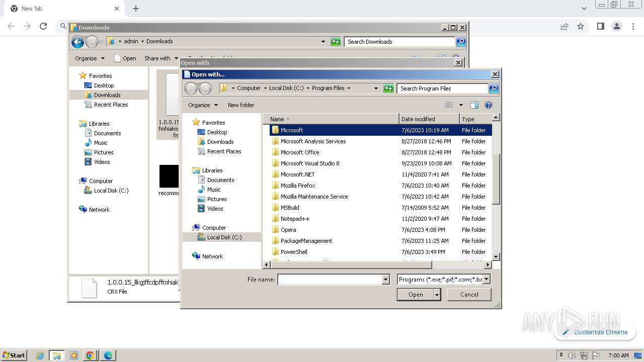Viewport: 644px width, 362px height.
Task: Open a new Chrome tab
Action: [136, 9]
